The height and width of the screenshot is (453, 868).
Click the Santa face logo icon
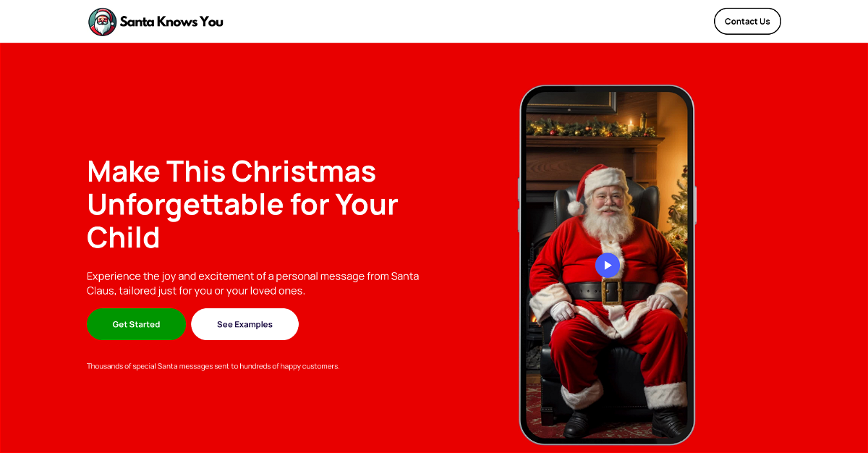click(x=102, y=22)
